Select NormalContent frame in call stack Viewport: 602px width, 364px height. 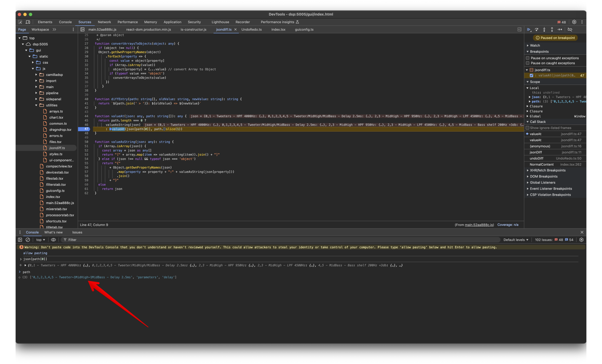click(x=555, y=164)
